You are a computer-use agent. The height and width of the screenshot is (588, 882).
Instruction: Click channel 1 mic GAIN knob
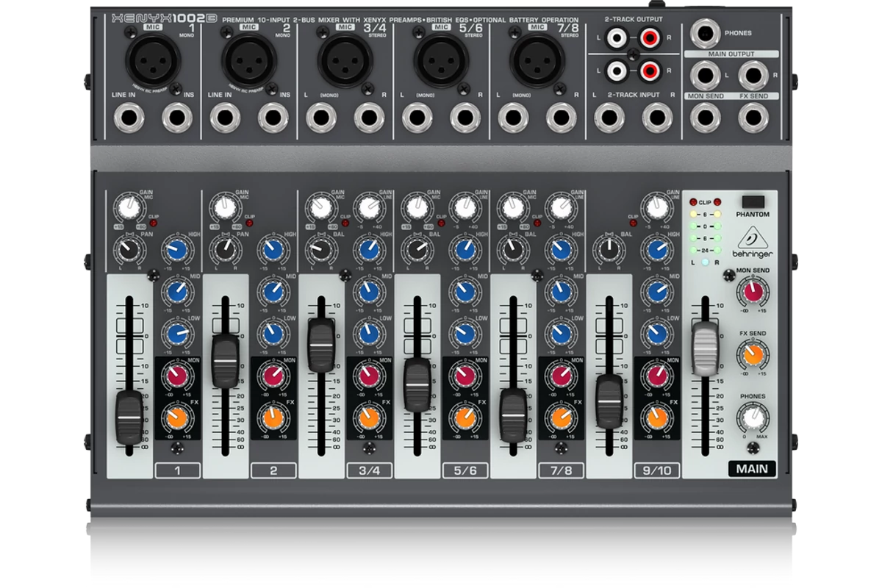129,207
